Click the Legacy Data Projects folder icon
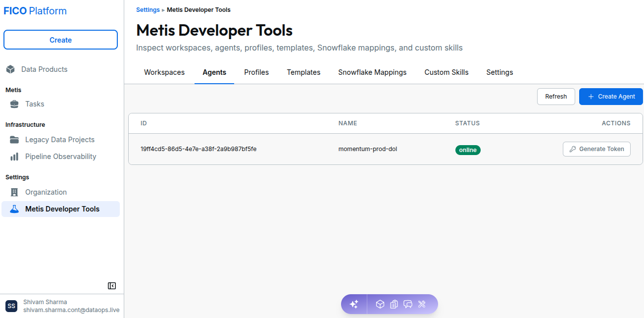The height and width of the screenshot is (318, 644). pyautogui.click(x=15, y=140)
